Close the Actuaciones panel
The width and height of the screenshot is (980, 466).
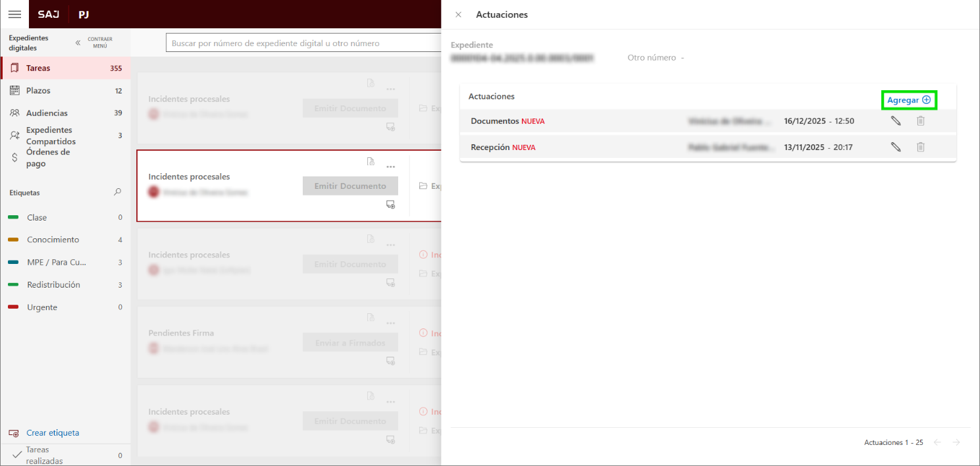[459, 14]
